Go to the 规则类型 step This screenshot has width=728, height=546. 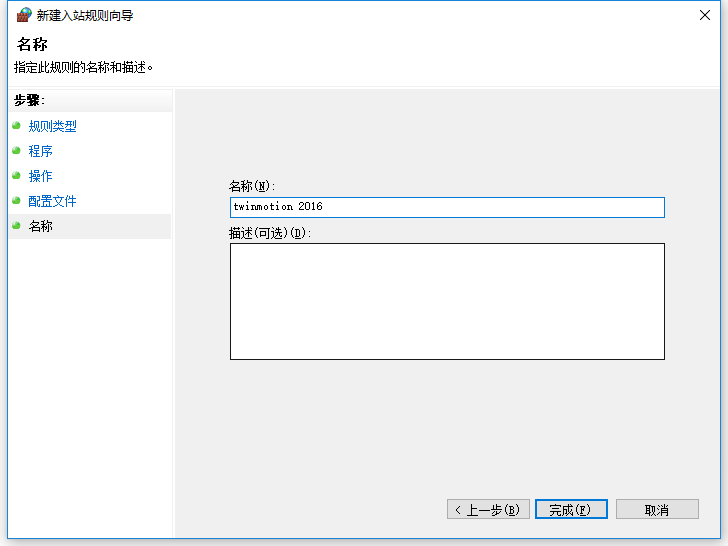(x=52, y=126)
